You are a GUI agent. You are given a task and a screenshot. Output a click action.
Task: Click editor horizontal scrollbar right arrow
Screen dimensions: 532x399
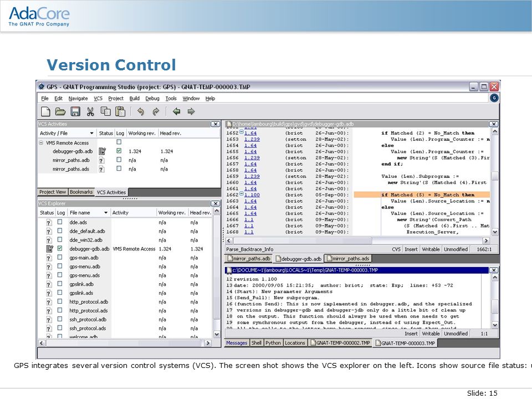[x=486, y=241]
